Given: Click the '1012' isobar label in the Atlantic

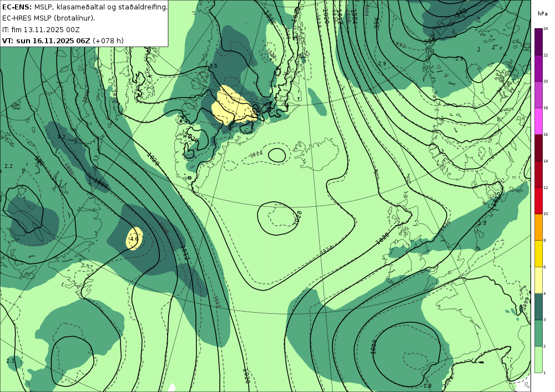Looking at the screenshot, I should coord(185,252).
